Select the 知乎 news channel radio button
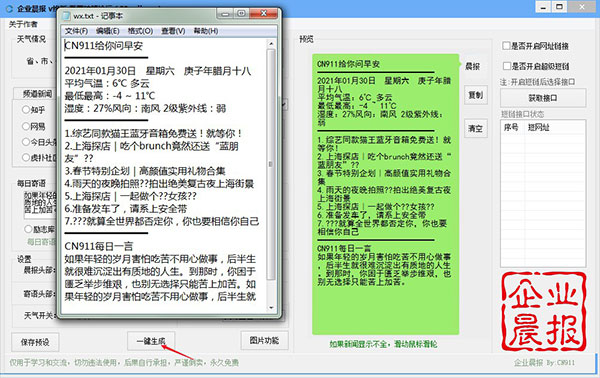 click(x=26, y=110)
